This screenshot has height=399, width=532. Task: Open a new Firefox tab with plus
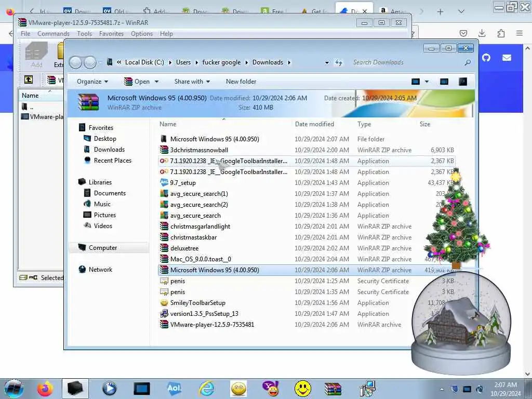[x=440, y=12]
